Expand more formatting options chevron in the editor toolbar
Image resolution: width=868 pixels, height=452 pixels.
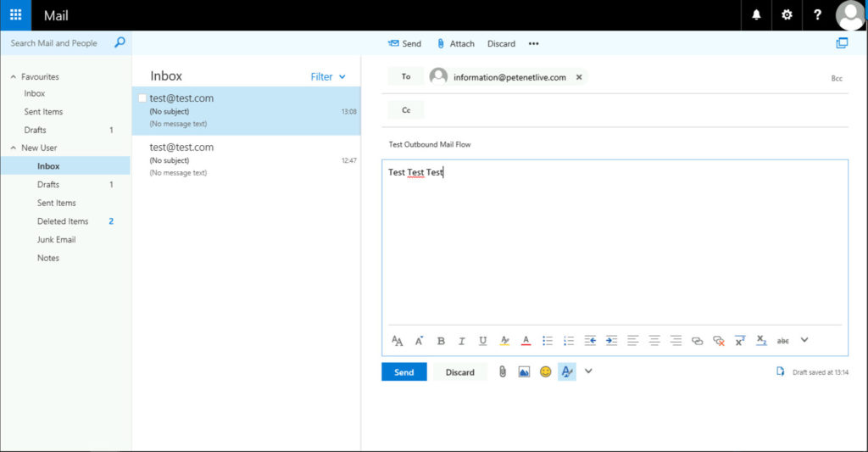pos(804,340)
